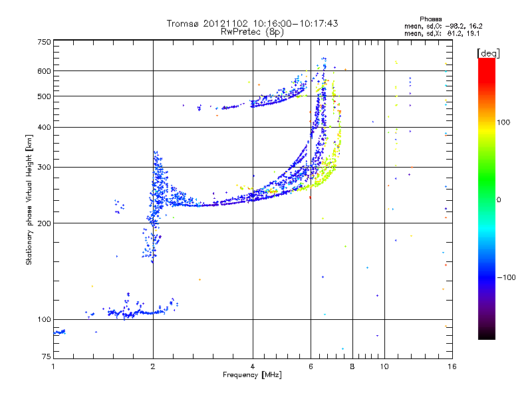
Task: Click the y-axis label "75"
Action: click(47, 356)
